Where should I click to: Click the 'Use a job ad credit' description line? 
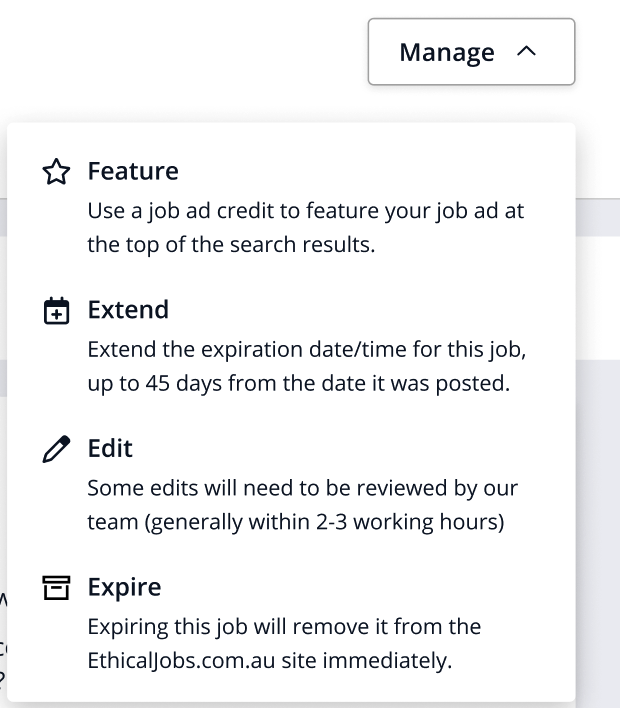point(305,212)
